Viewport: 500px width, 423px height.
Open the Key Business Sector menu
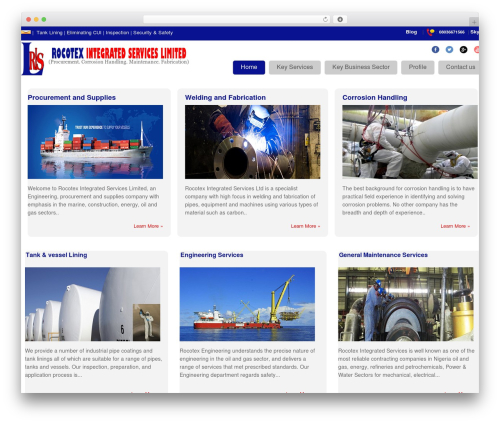coord(361,67)
